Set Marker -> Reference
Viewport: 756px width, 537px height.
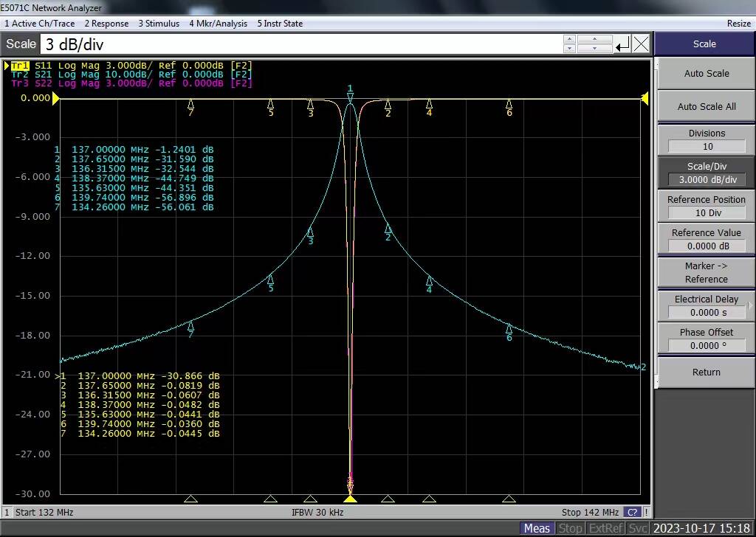(704, 271)
